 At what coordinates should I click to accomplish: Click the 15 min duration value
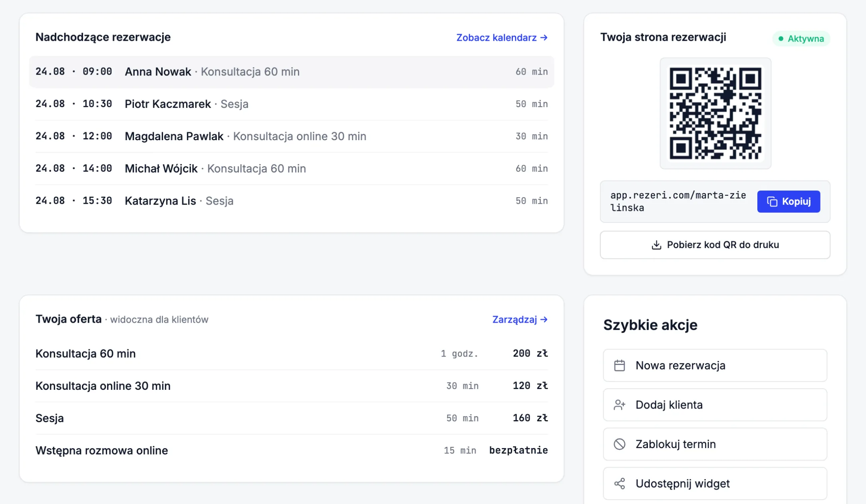pos(460,450)
